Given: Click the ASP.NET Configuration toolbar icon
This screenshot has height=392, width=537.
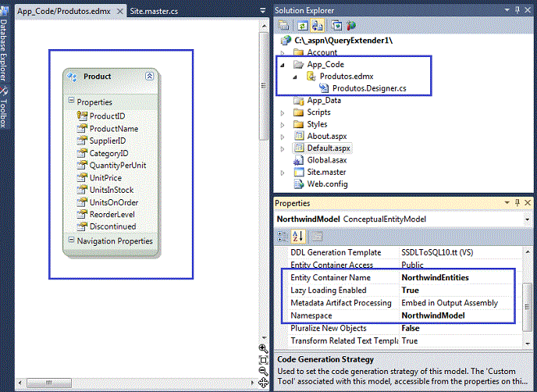Looking at the screenshot, I should point(351,26).
